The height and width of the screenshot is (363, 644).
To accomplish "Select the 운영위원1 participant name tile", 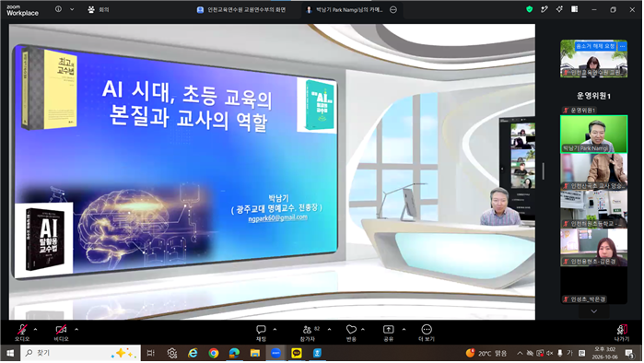I will click(x=593, y=96).
